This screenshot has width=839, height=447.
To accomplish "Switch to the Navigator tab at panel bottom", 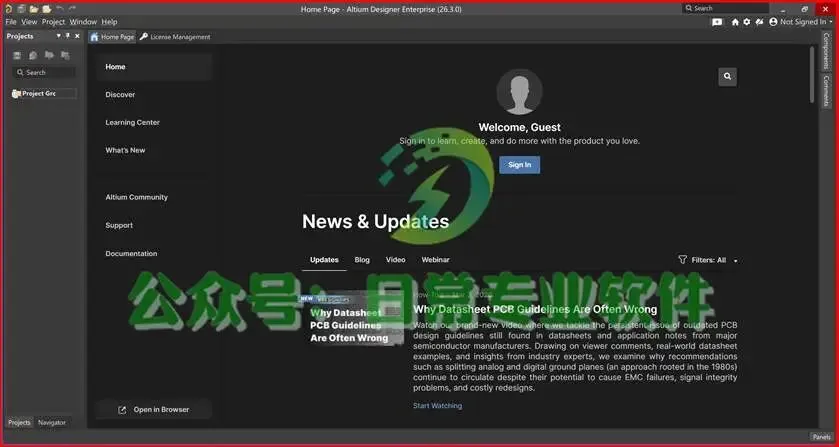I will 52,422.
